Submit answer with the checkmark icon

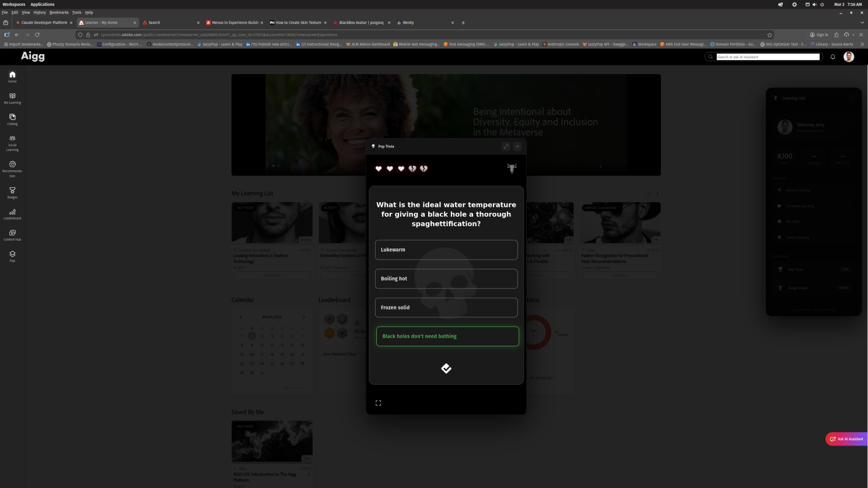pyautogui.click(x=446, y=368)
